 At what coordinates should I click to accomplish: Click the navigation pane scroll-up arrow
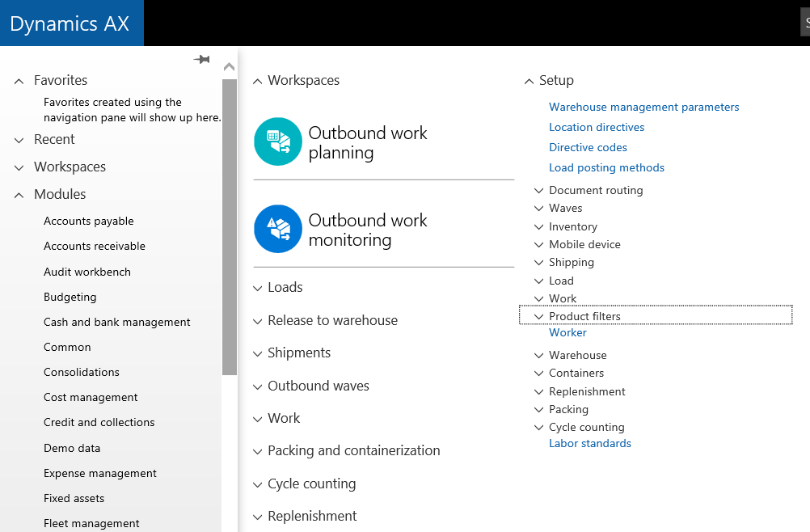click(x=229, y=67)
